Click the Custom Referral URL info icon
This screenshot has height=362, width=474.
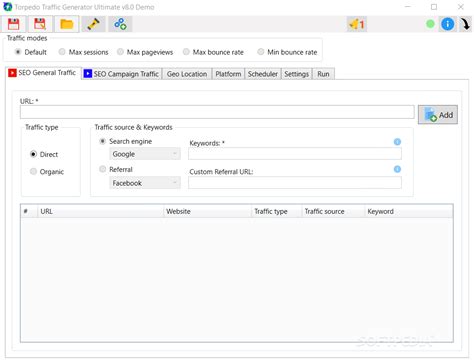397,169
